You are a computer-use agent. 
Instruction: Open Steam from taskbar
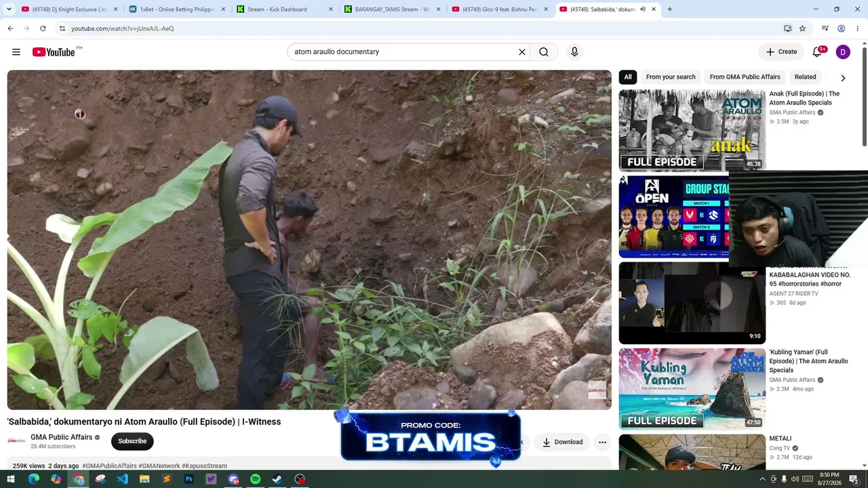[277, 479]
